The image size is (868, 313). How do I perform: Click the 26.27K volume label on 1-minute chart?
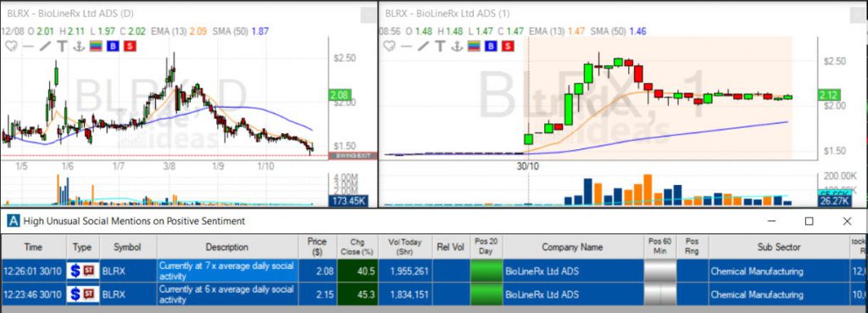pos(834,200)
